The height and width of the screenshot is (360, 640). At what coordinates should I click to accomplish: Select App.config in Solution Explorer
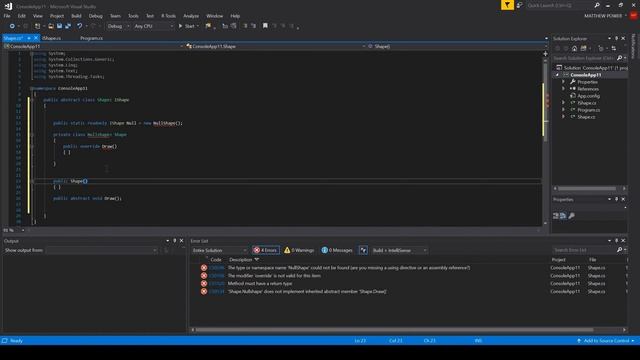click(x=588, y=96)
